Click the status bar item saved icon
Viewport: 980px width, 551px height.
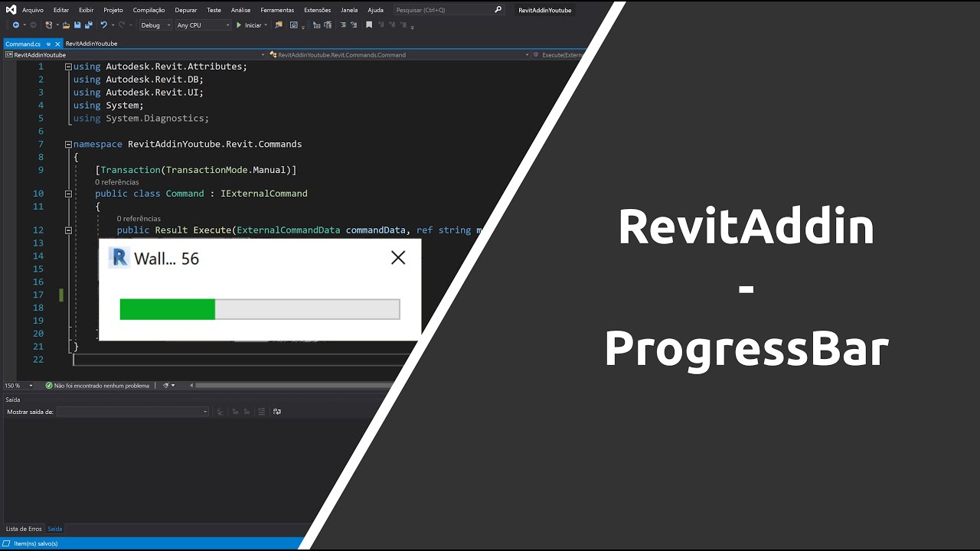[8, 543]
